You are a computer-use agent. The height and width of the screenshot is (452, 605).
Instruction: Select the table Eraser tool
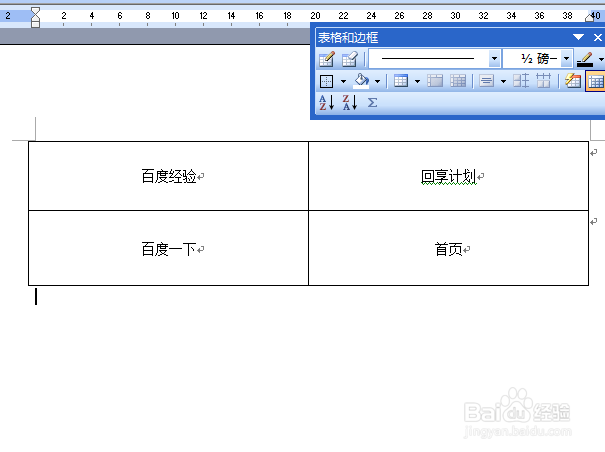click(350, 59)
